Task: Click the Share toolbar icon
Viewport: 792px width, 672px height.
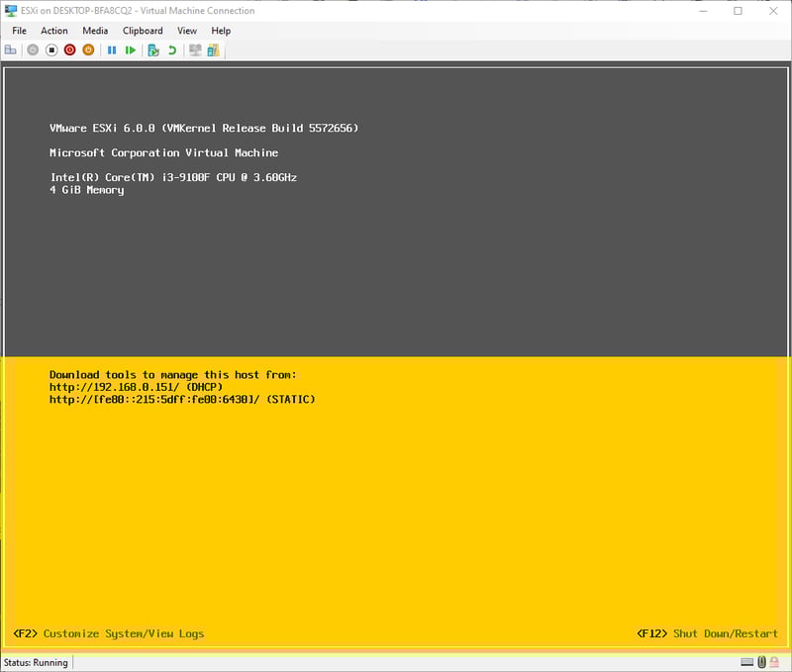Action: coord(215,49)
